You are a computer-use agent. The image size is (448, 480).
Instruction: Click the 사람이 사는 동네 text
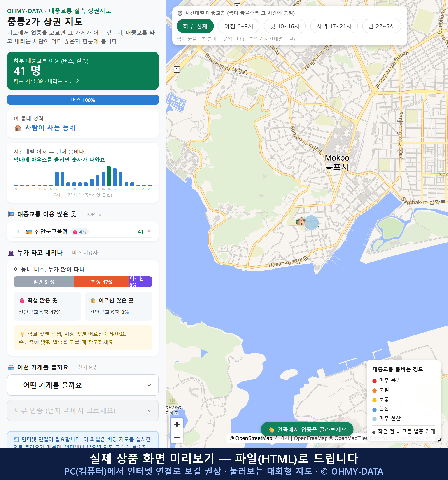click(x=50, y=127)
